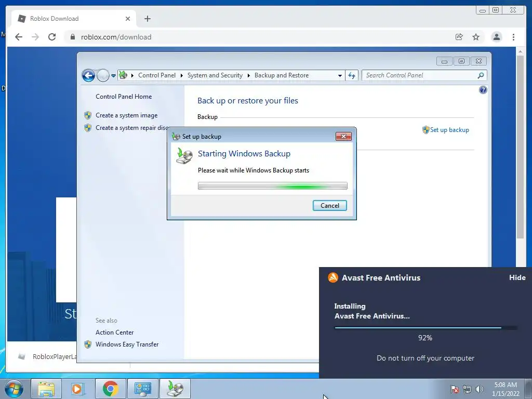532x399 pixels.
Task: Expand the arrow after System and Security breadcrumb
Action: (248, 75)
